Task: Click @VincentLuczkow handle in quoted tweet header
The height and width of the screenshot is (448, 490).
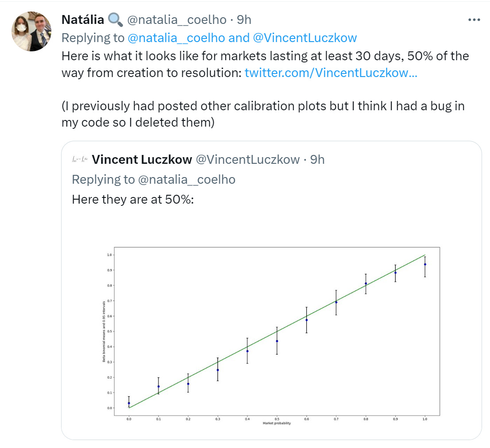Action: (247, 159)
